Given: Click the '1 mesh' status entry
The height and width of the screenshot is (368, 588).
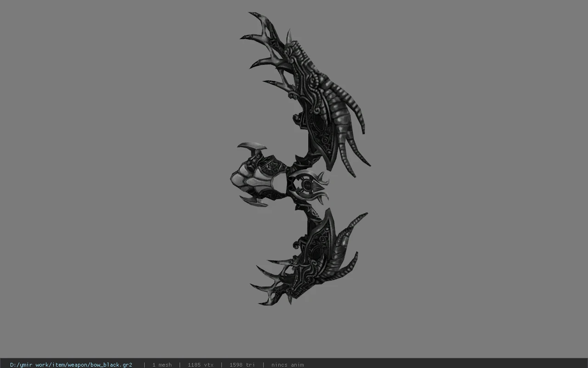Looking at the screenshot, I should [162, 365].
